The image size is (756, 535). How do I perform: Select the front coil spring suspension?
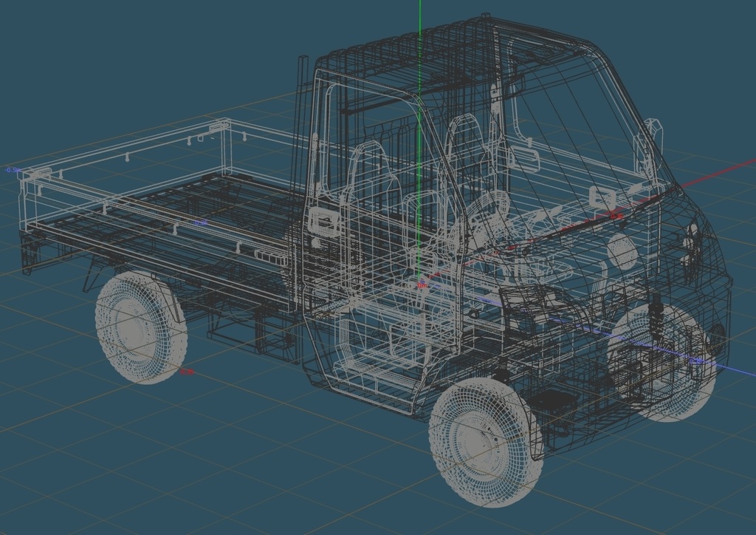pyautogui.click(x=656, y=316)
